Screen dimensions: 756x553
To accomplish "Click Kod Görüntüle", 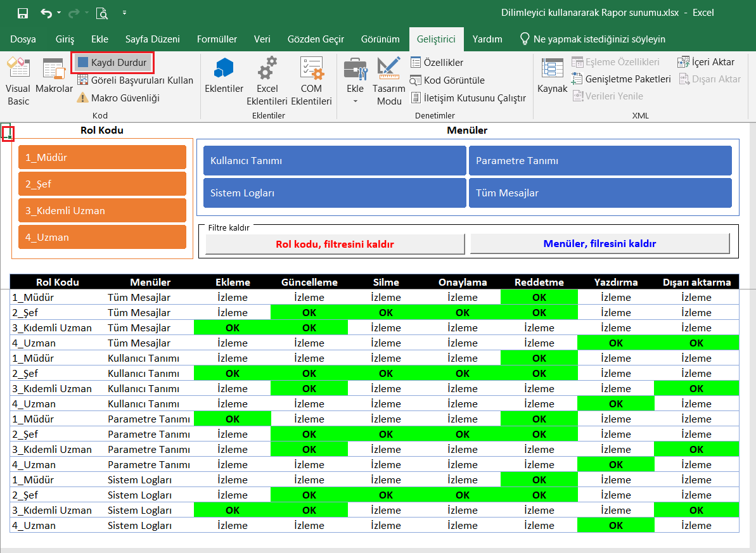I will pos(447,80).
